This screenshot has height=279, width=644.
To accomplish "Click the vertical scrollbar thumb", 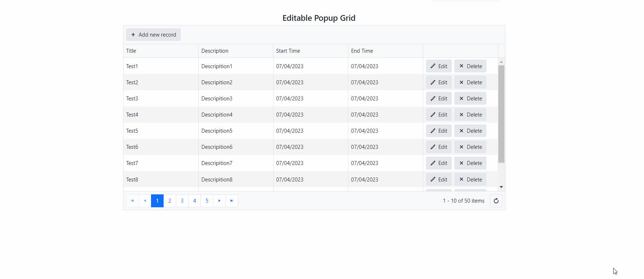I will pos(502,114).
